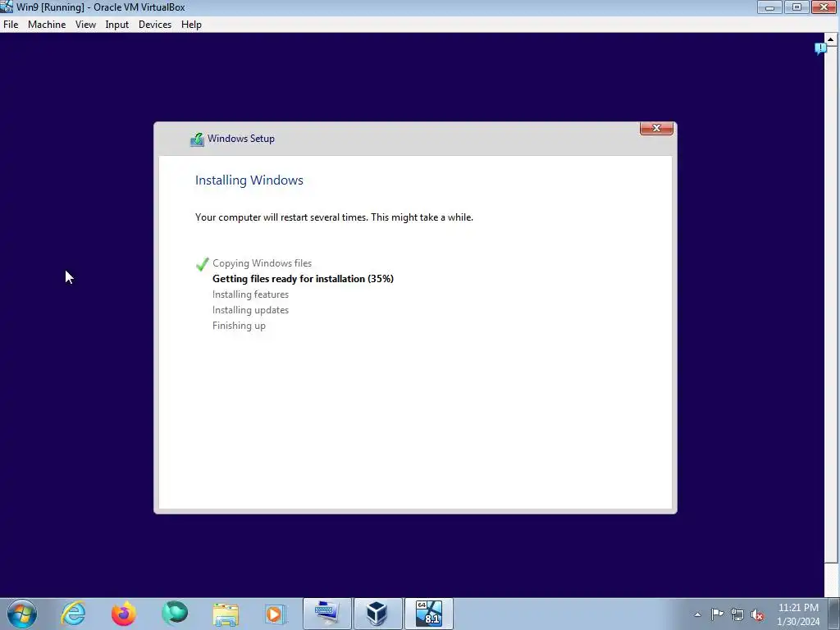The width and height of the screenshot is (840, 630).
Task: Select the 'Installing updates' step text
Action: [250, 309]
